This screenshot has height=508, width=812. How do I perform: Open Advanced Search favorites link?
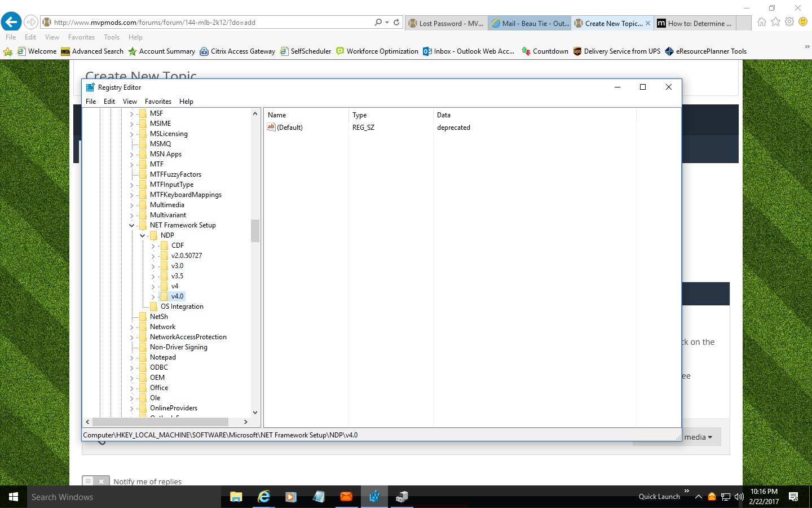92,51
